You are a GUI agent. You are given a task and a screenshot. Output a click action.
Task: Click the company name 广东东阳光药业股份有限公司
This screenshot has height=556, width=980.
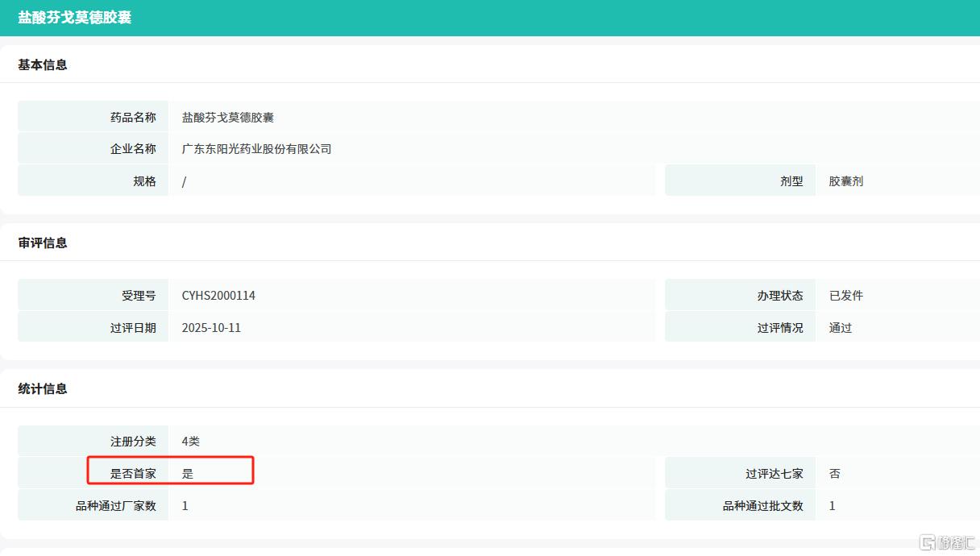point(256,149)
